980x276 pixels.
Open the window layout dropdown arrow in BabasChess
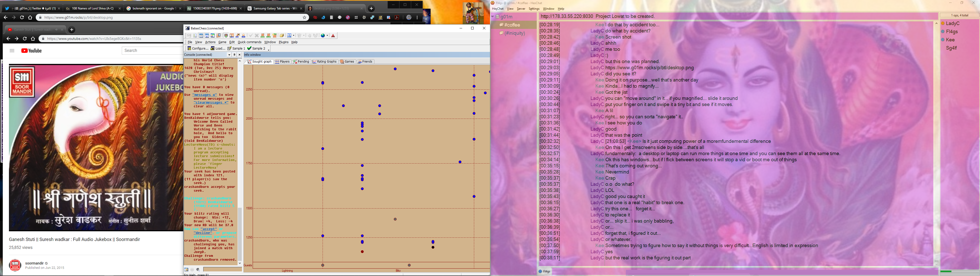tap(294, 36)
